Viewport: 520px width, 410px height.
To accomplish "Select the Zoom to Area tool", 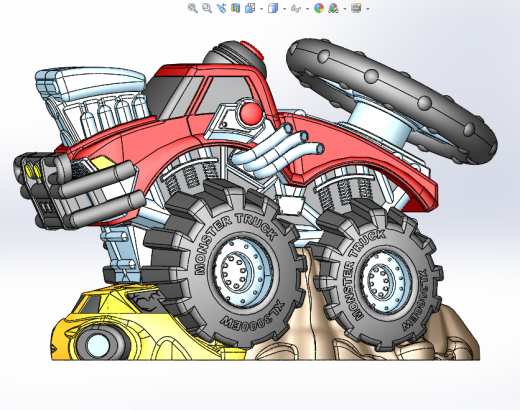I will coord(207,8).
